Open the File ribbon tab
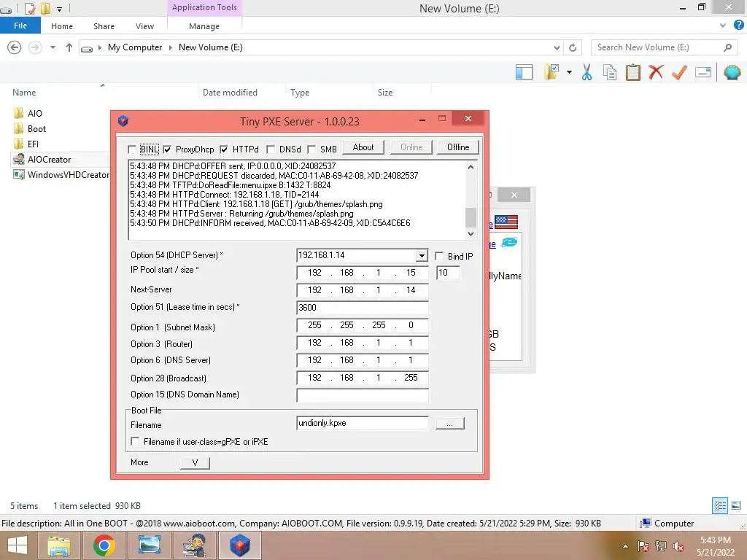 (x=20, y=26)
